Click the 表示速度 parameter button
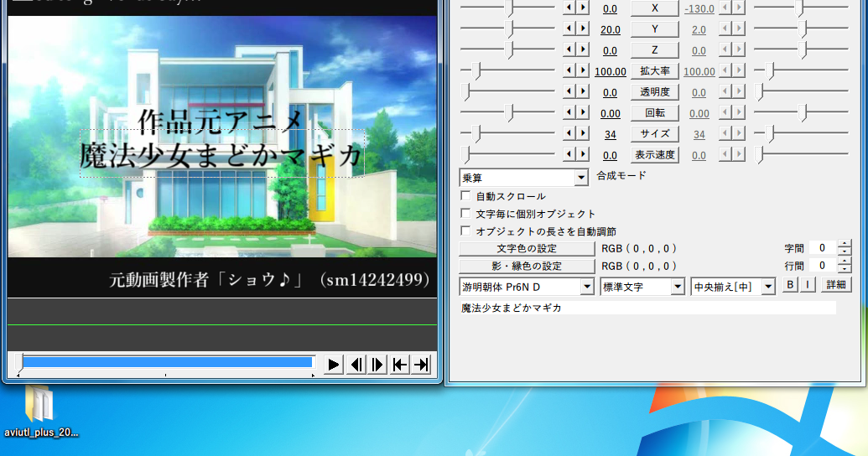This screenshot has width=868, height=456. click(x=655, y=155)
